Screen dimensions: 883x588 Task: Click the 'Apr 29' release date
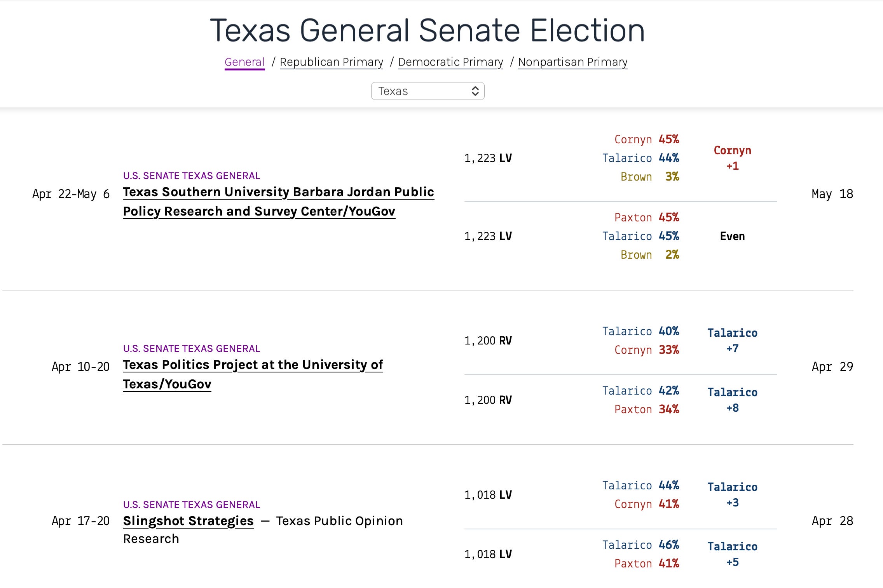pyautogui.click(x=832, y=367)
